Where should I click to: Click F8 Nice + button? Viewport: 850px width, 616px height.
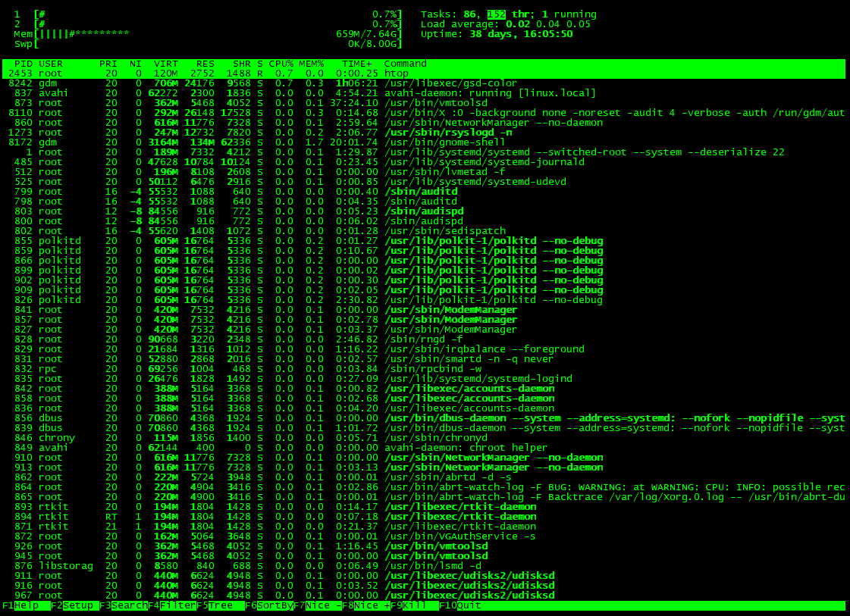(366, 605)
